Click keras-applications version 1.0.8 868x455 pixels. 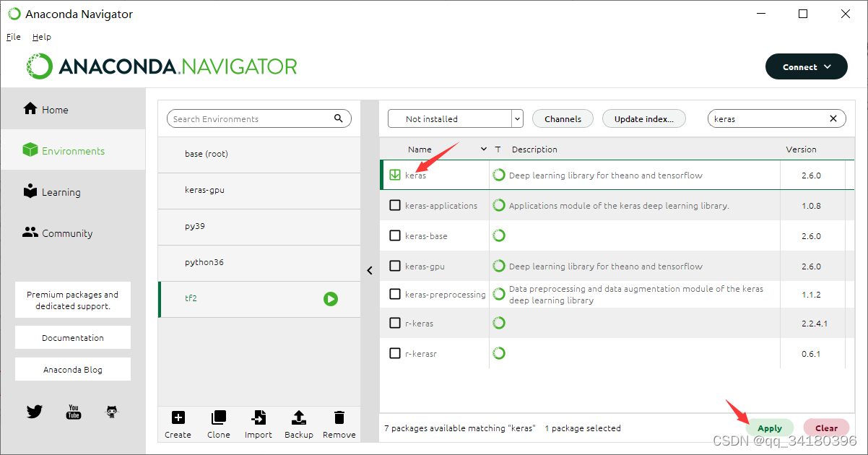coord(811,206)
